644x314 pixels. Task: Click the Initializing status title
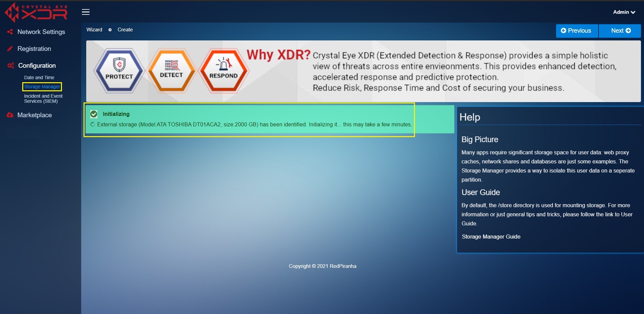tap(116, 114)
